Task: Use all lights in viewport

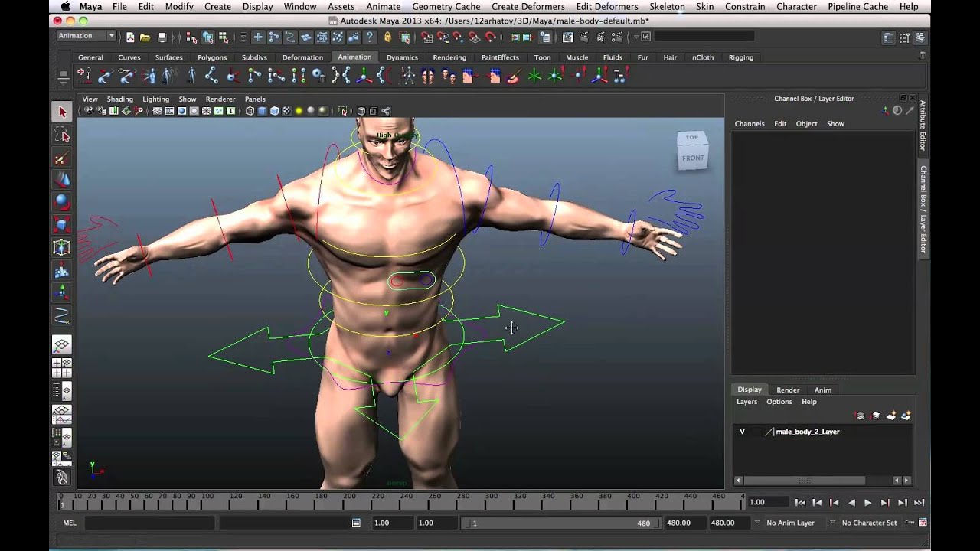Action: (299, 111)
